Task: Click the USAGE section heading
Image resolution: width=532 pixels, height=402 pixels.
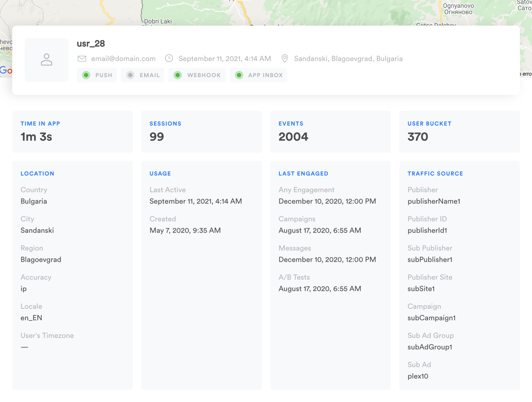Action: [x=160, y=174]
